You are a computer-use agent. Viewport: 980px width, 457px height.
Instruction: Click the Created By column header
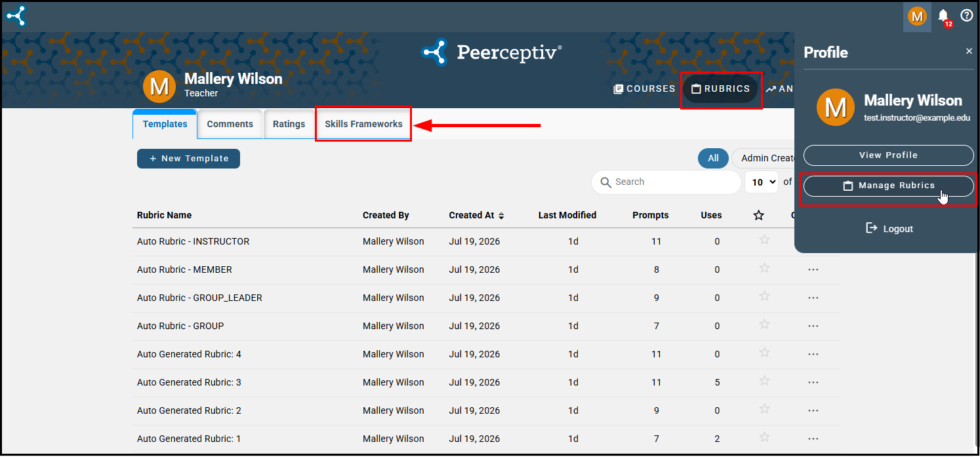386,215
